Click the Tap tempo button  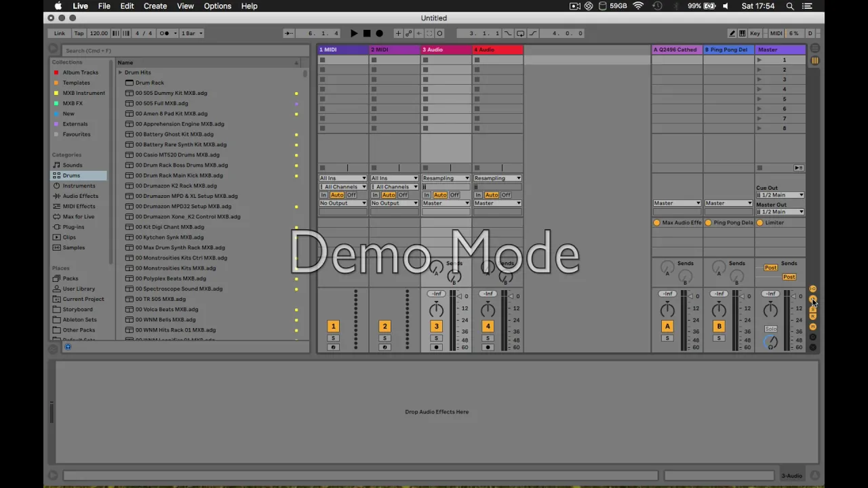click(79, 33)
